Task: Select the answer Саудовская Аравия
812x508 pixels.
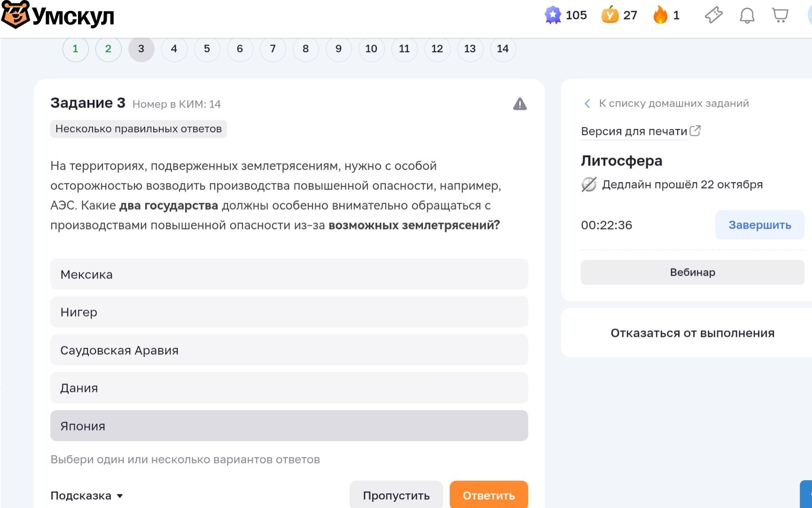Action: click(289, 350)
